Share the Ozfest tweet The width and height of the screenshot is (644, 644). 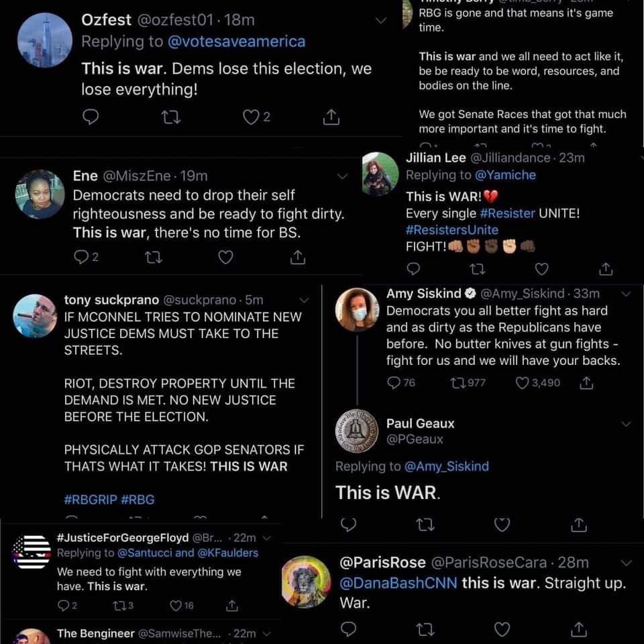(x=331, y=117)
